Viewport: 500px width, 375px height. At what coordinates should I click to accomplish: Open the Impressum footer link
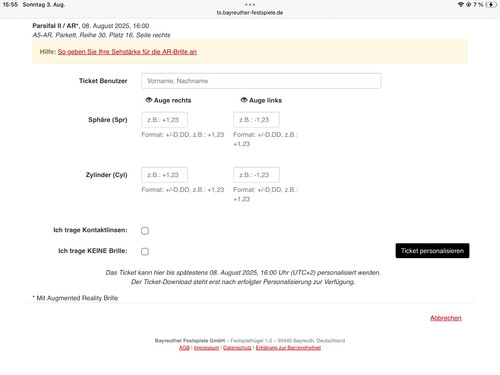(206, 348)
